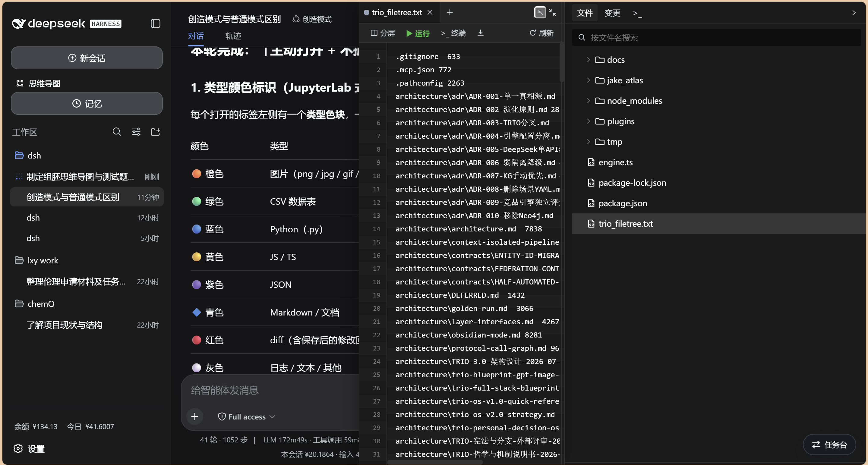Select trio_filetree.txt in file tree

(x=718, y=224)
